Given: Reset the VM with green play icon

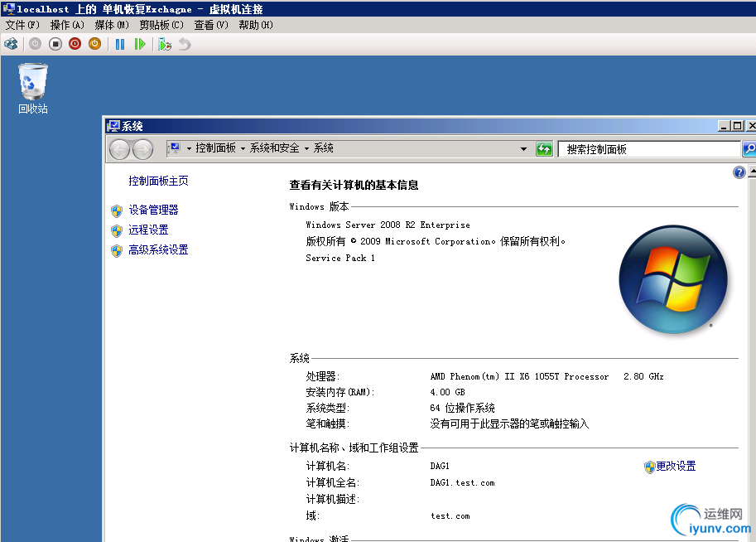Looking at the screenshot, I should (139, 44).
